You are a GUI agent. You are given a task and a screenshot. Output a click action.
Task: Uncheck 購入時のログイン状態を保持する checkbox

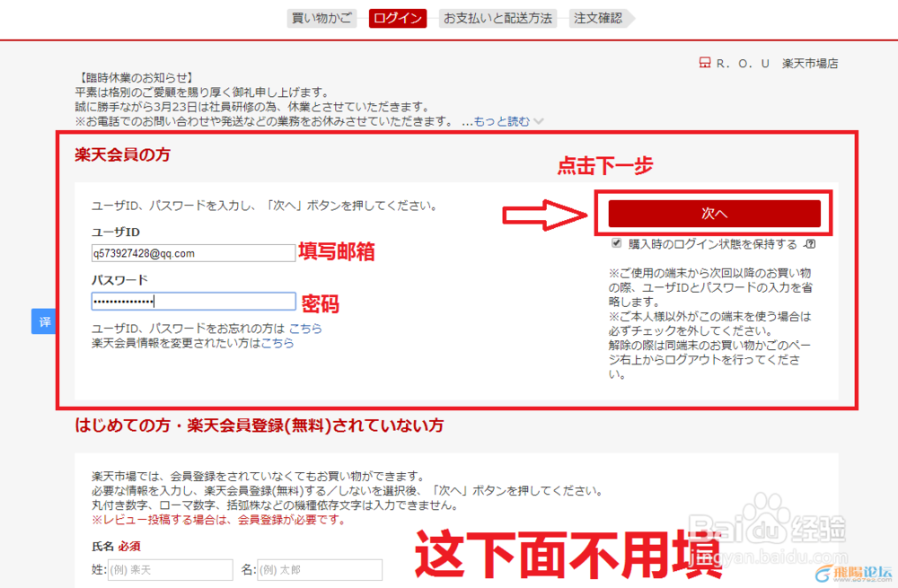click(616, 242)
